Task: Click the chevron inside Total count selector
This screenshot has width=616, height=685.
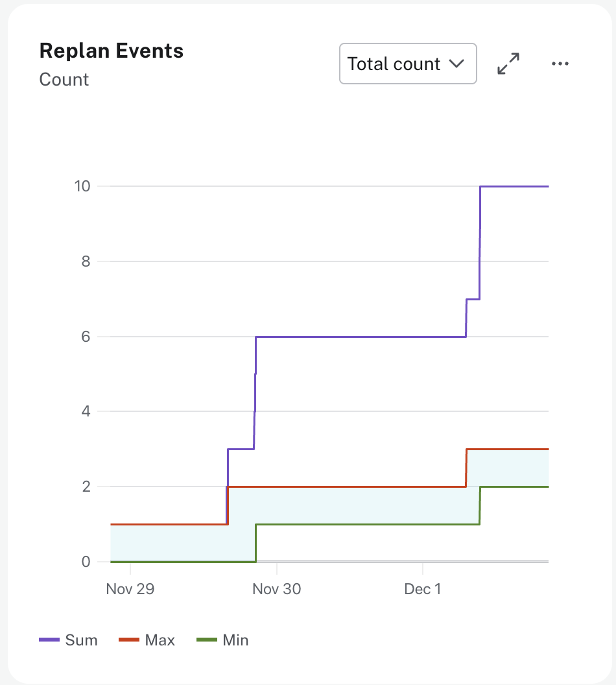Action: [x=458, y=64]
